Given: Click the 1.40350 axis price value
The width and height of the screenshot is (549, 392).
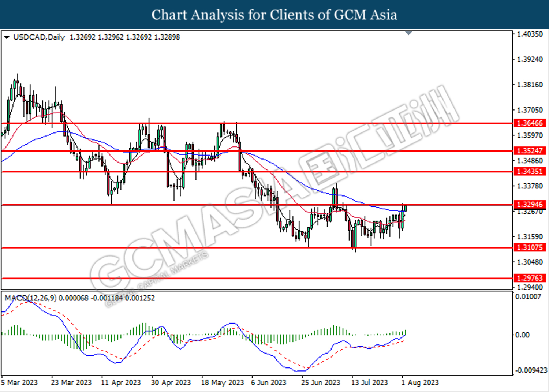Looking at the screenshot, I should pyautogui.click(x=530, y=34).
